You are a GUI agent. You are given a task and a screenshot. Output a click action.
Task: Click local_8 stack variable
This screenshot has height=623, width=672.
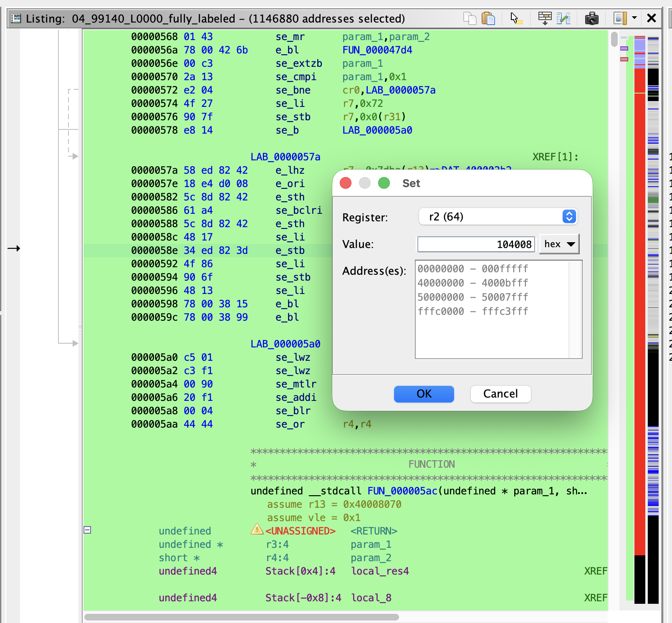tap(371, 598)
